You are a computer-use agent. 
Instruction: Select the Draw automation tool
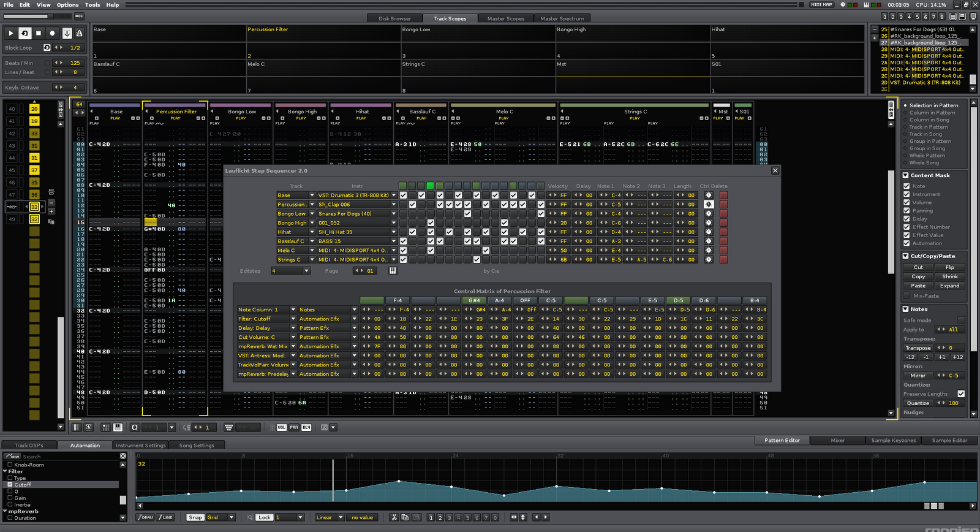point(146,517)
